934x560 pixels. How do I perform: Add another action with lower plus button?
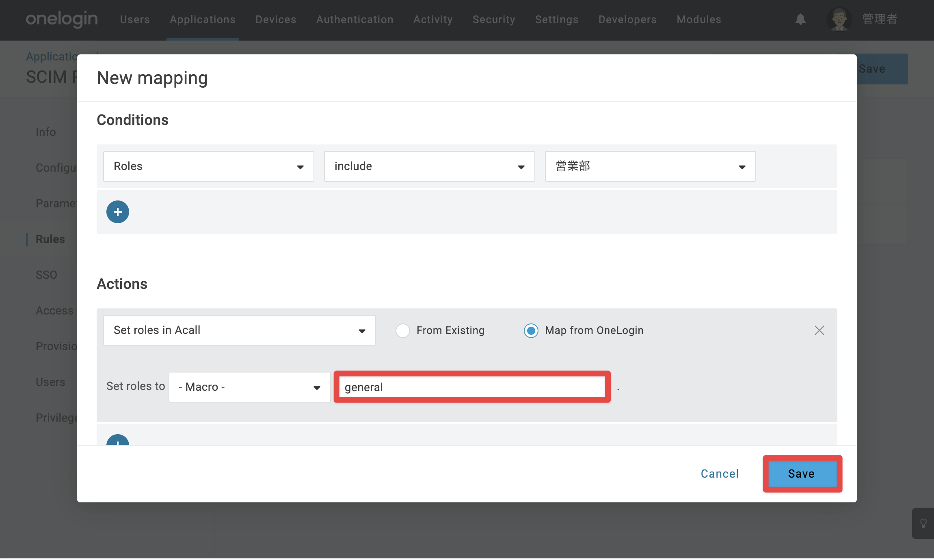tap(118, 439)
